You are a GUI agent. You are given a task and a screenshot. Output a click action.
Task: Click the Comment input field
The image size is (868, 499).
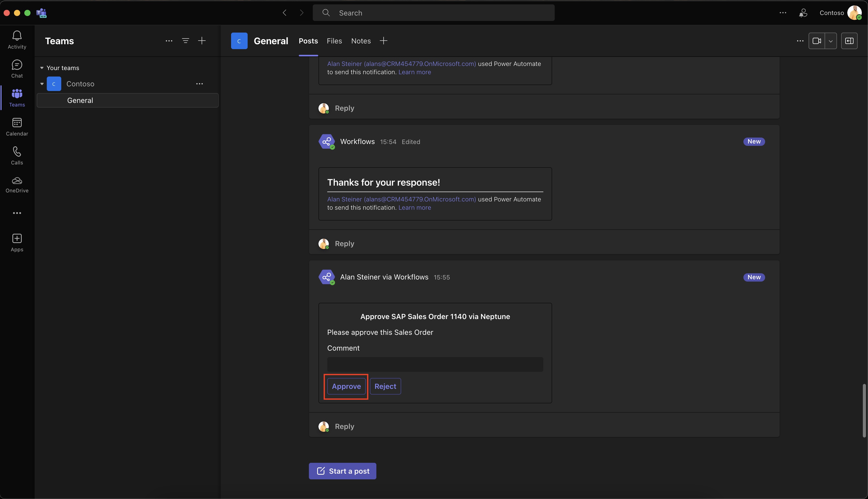[435, 364]
